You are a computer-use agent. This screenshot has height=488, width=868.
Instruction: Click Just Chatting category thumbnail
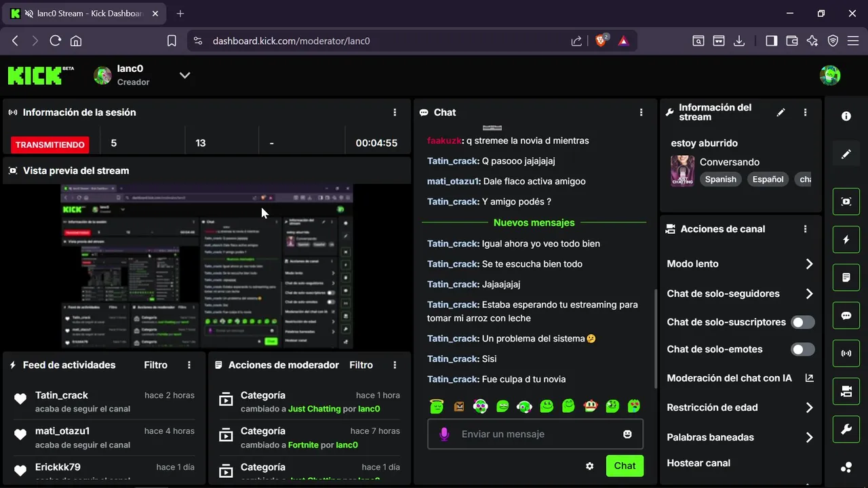682,171
